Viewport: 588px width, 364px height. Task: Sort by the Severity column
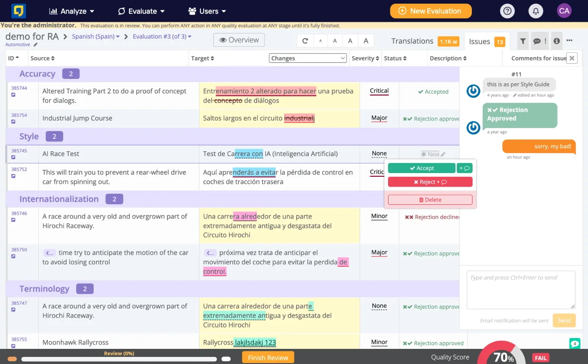point(365,58)
